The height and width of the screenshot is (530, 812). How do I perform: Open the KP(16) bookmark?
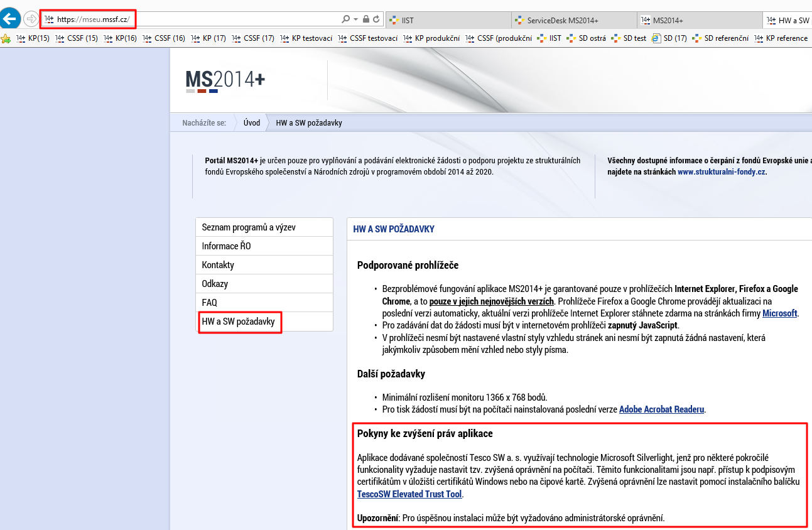tap(121, 38)
